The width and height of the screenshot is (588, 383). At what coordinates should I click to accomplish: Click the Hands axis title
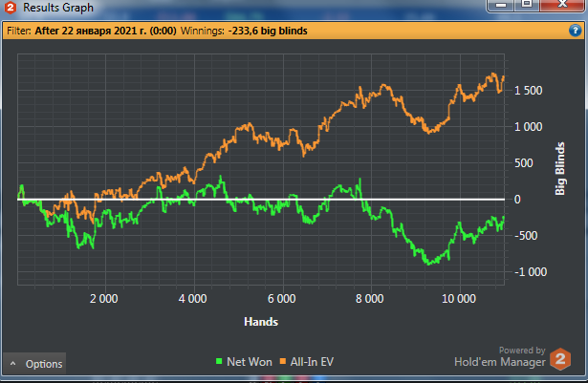pyautogui.click(x=261, y=322)
